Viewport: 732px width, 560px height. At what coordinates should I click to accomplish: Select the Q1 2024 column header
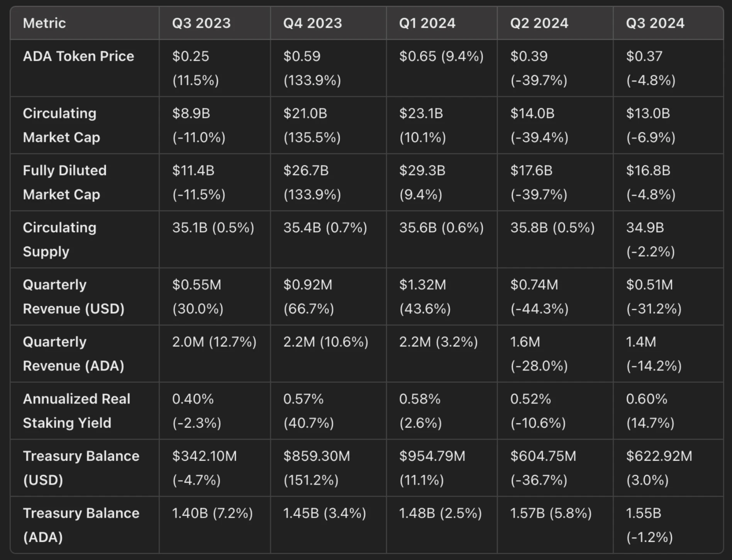pyautogui.click(x=427, y=23)
